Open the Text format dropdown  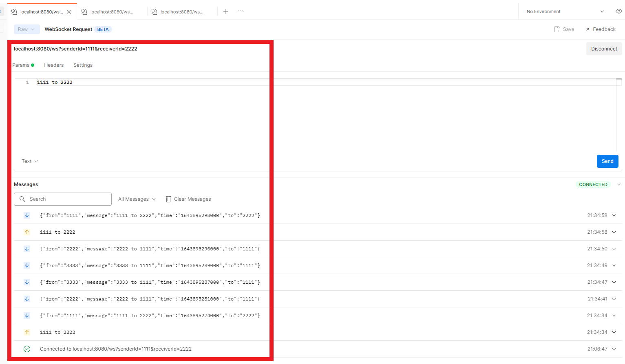point(30,161)
